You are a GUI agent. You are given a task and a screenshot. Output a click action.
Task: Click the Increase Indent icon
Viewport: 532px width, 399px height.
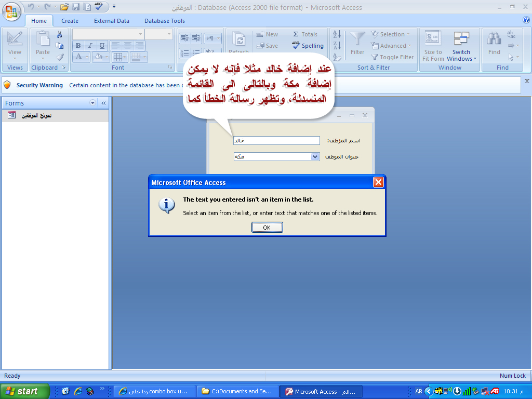tap(196, 37)
